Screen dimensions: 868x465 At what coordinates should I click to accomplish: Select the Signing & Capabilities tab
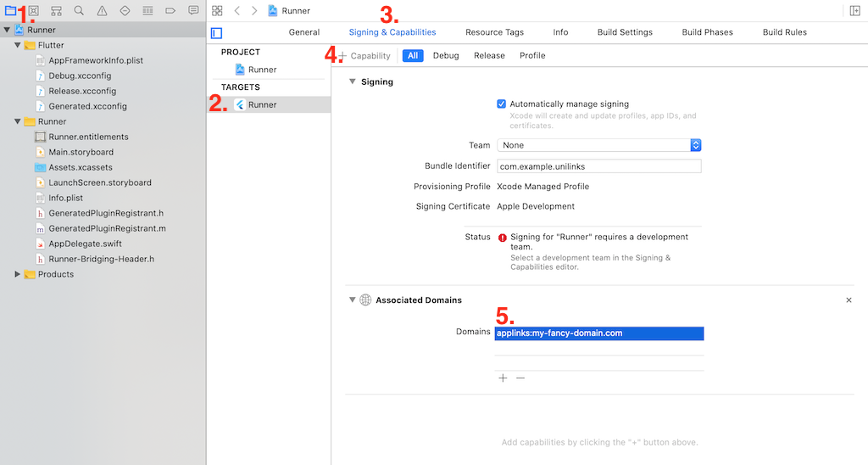point(392,32)
